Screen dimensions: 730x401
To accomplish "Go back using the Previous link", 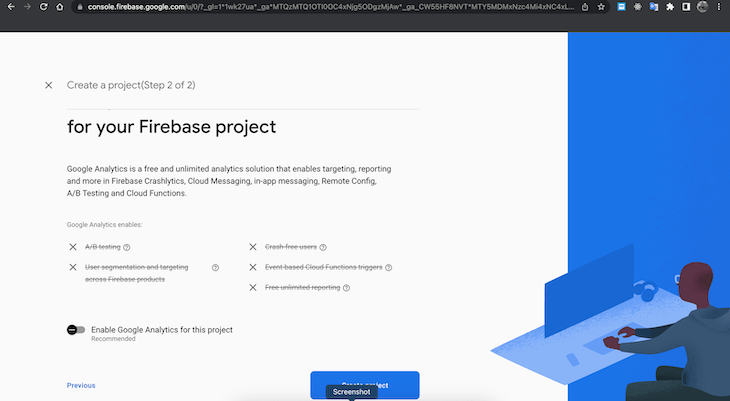I will coord(81,385).
